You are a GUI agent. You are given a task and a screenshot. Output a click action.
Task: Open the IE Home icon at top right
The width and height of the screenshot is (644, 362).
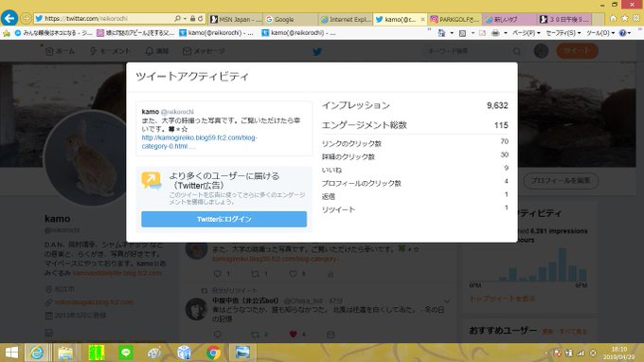[x=613, y=19]
